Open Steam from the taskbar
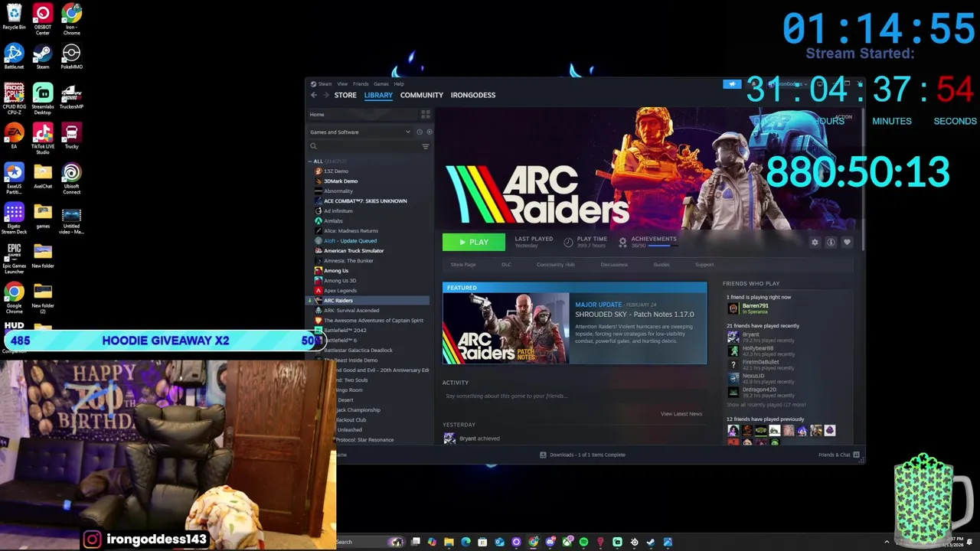The height and width of the screenshot is (551, 980). click(651, 542)
